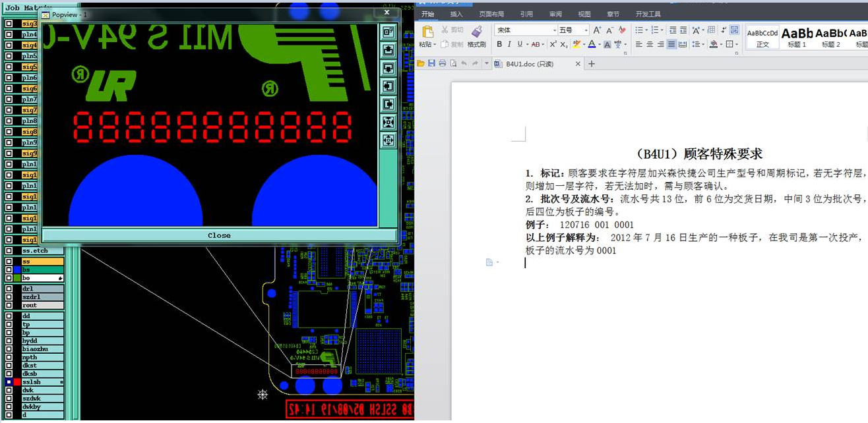Image resolution: width=868 pixels, height=423 pixels.
Task: Select the Format Painter brush
Action: pos(476,31)
